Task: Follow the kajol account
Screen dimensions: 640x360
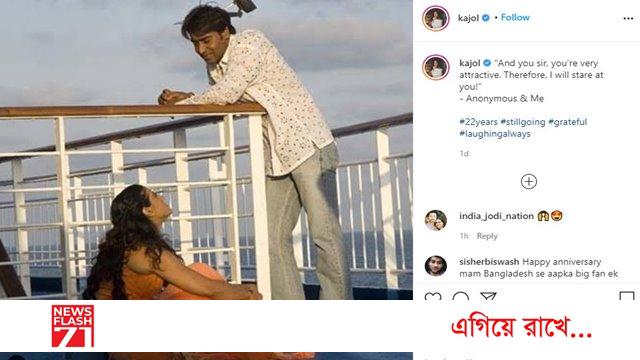Action: [515, 17]
